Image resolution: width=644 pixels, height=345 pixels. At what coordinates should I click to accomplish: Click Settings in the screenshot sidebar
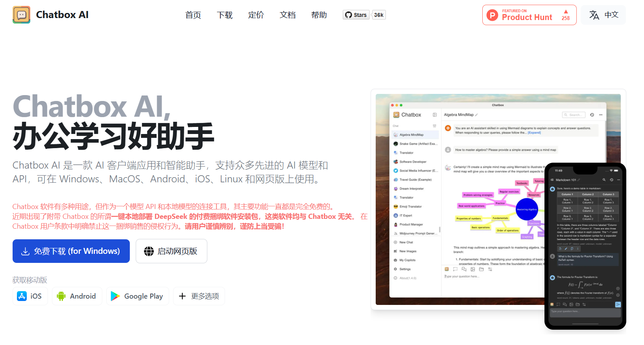coord(405,269)
